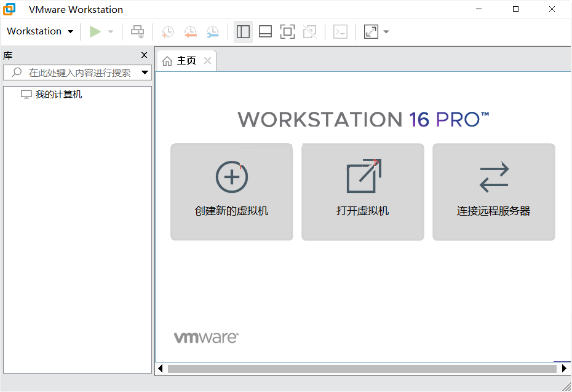This screenshot has width=572, height=392.
Task: Click the power on (play) icon
Action: point(95,31)
